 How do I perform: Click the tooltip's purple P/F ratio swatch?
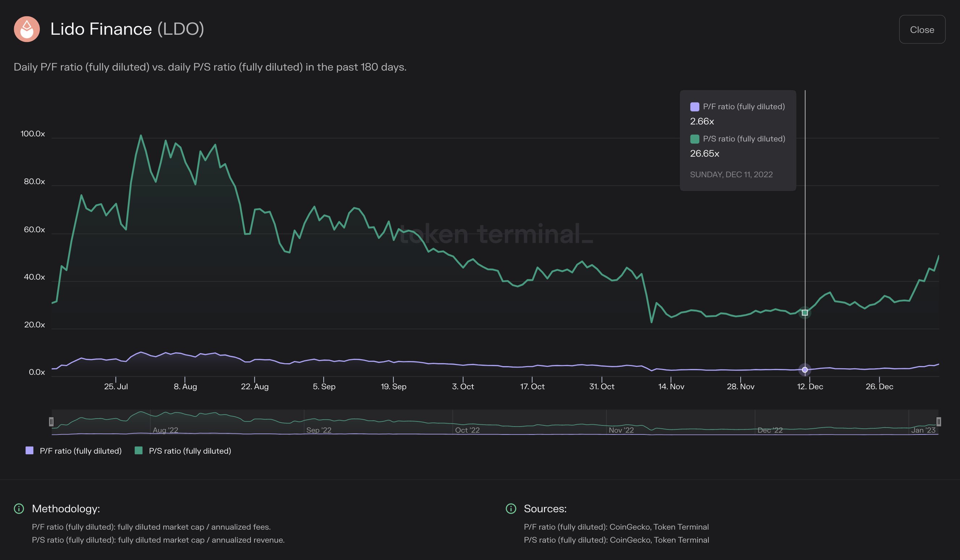694,107
